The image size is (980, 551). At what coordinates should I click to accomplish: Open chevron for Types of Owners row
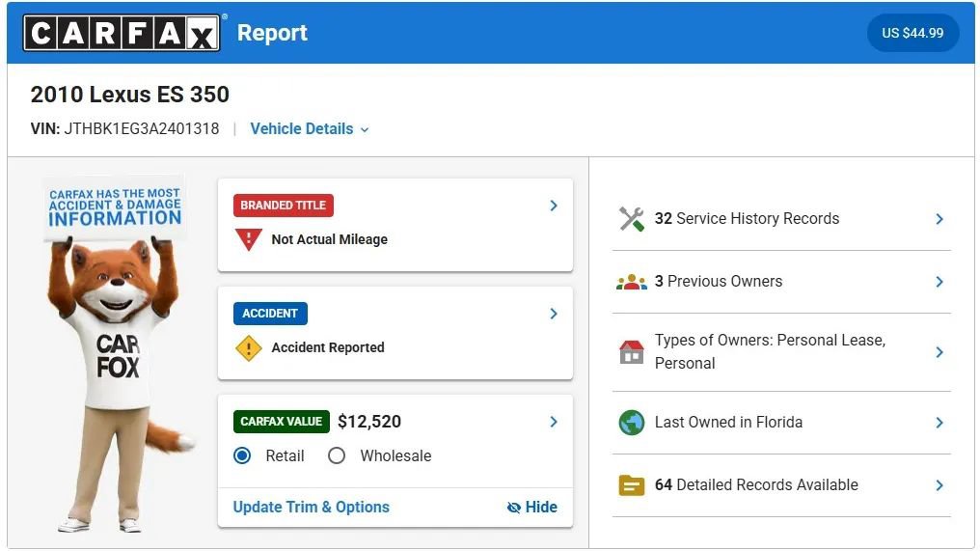tap(939, 353)
